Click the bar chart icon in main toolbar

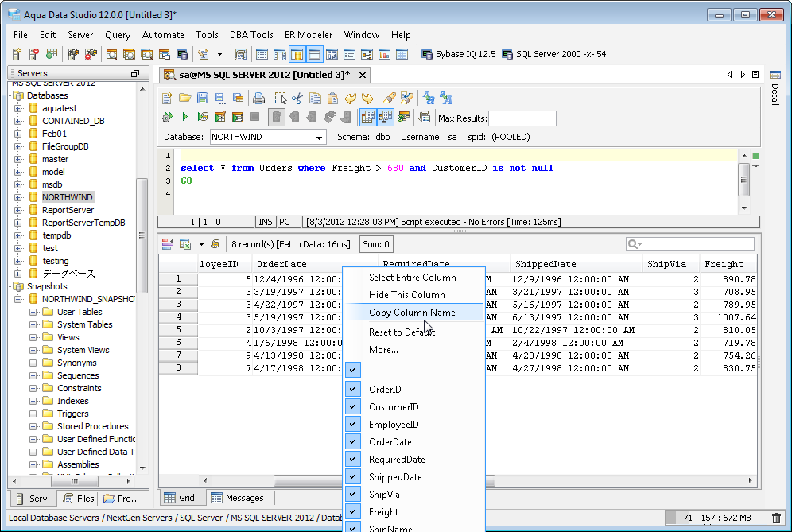coord(384,54)
